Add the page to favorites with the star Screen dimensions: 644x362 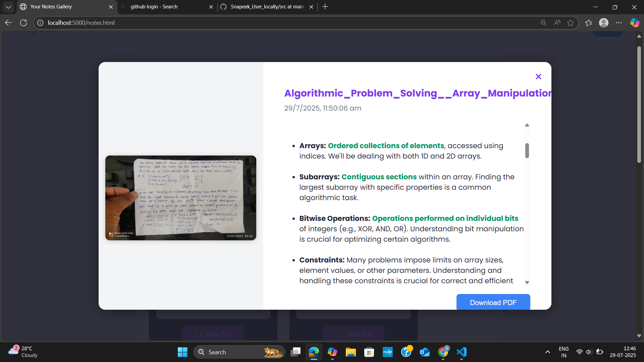click(571, 22)
